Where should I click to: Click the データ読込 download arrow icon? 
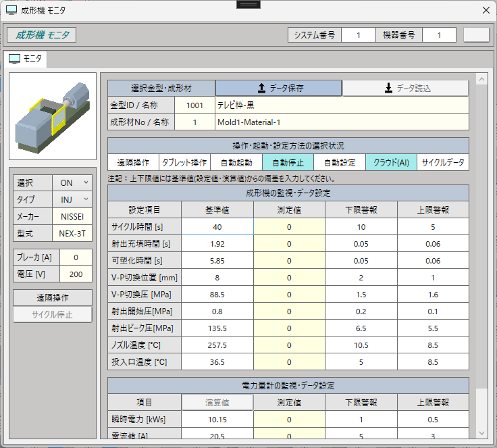click(388, 89)
